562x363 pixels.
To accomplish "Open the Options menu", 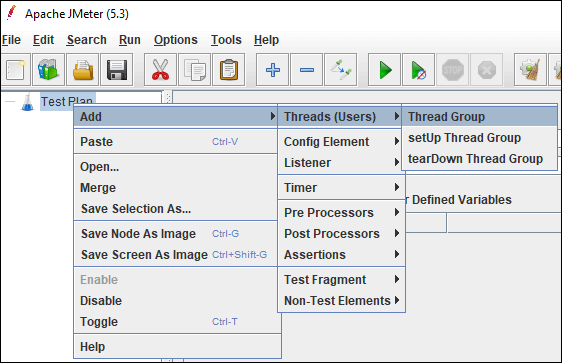I will pyautogui.click(x=176, y=40).
